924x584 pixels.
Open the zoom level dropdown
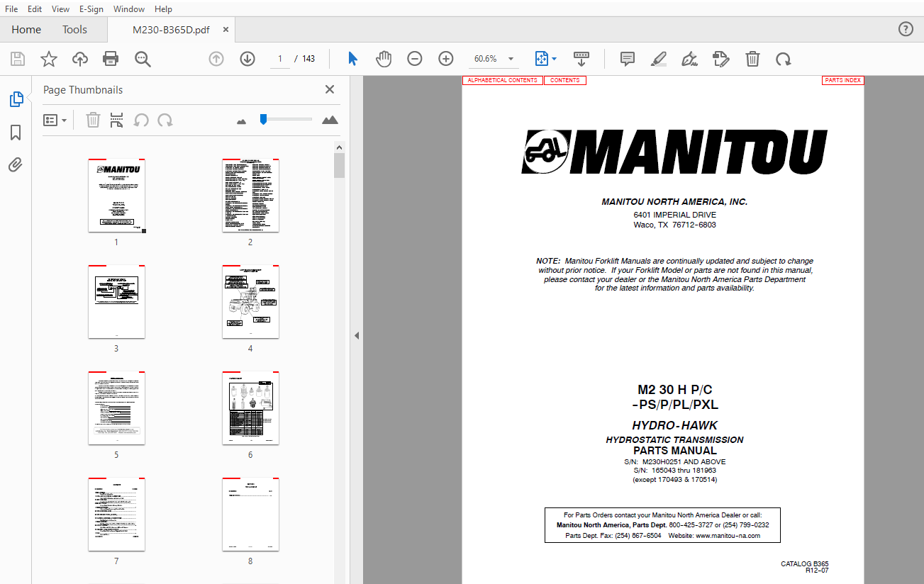[x=511, y=59]
